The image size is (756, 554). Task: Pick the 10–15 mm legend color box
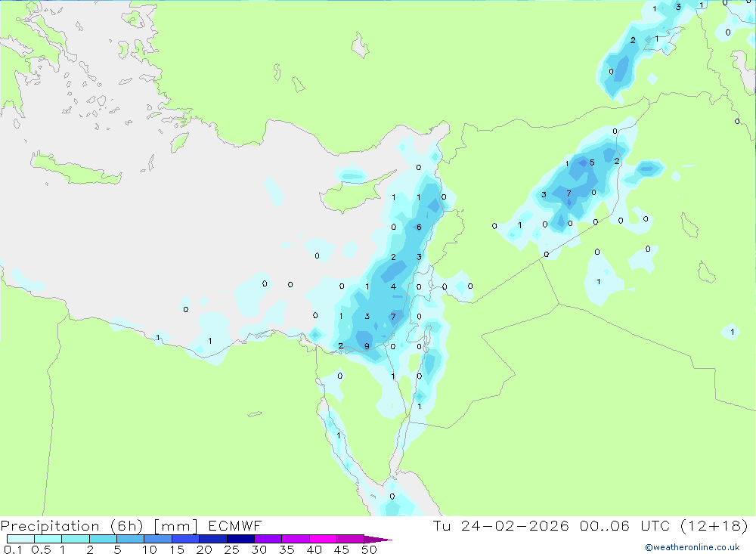[158, 539]
